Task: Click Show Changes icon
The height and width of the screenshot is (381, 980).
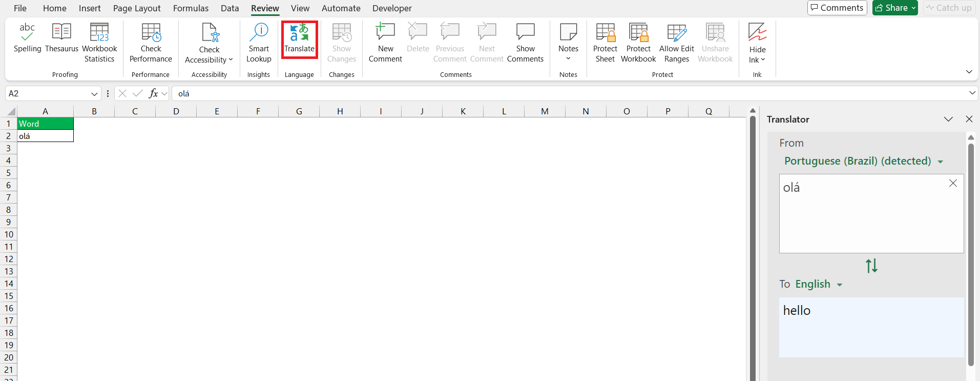Action: click(342, 32)
